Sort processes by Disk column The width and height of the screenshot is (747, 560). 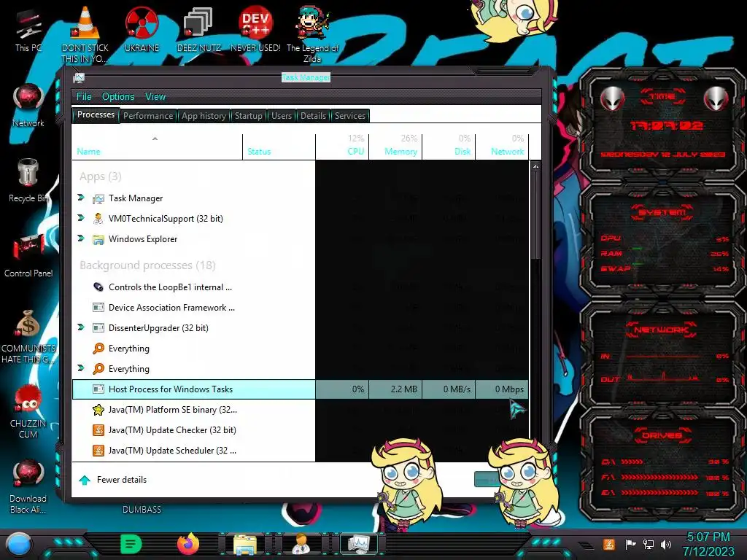[449, 147]
